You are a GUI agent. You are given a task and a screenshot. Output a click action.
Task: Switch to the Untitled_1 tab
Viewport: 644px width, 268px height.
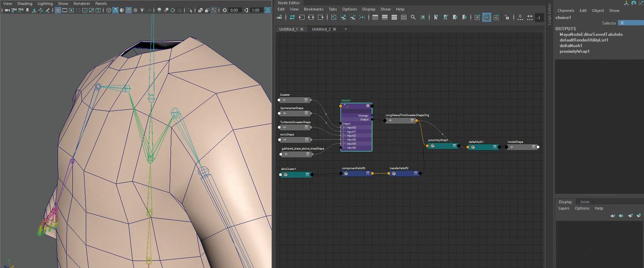(x=288, y=29)
